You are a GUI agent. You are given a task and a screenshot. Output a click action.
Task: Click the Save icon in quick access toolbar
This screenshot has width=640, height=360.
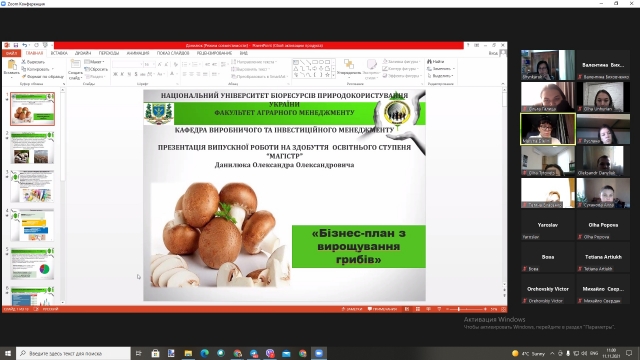point(16,45)
